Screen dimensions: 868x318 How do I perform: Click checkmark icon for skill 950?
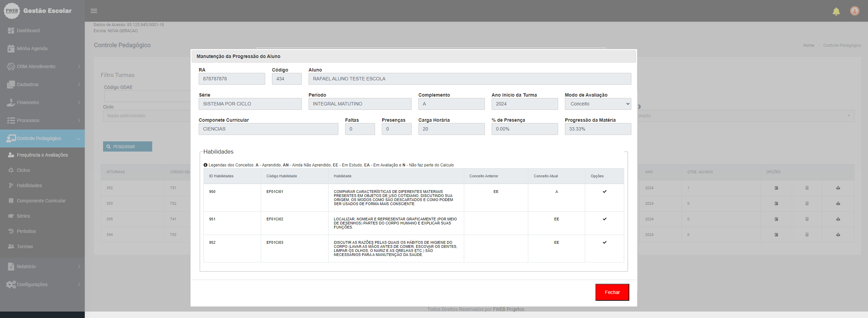pos(604,192)
